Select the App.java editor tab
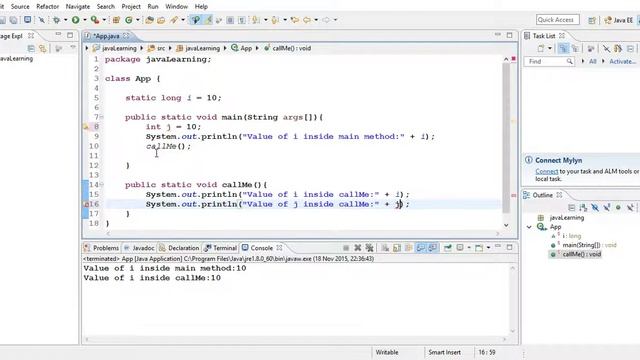 pos(106,36)
